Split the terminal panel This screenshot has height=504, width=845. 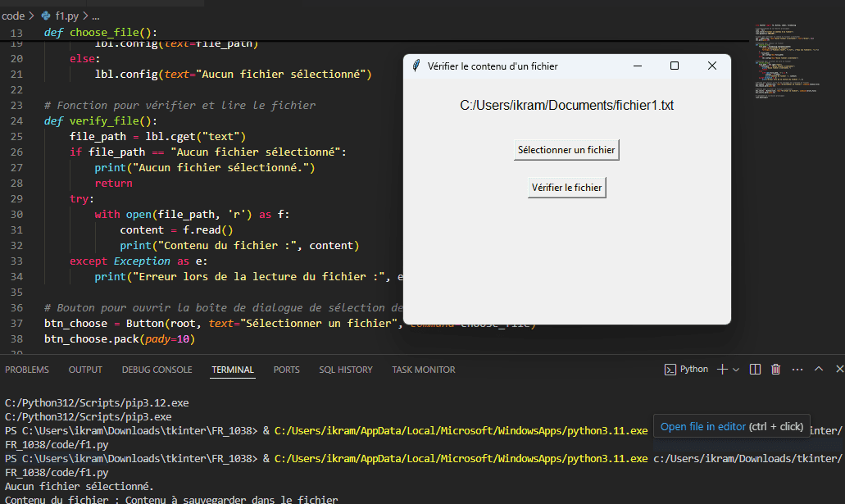755,370
